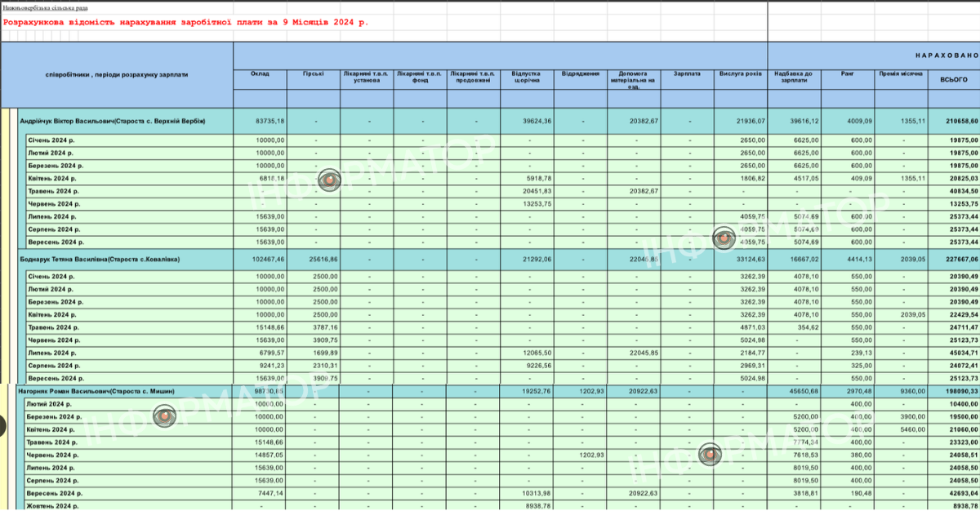Click the eye watermark icon in Вислуга років column
This screenshot has width=980, height=511.
(x=724, y=238)
